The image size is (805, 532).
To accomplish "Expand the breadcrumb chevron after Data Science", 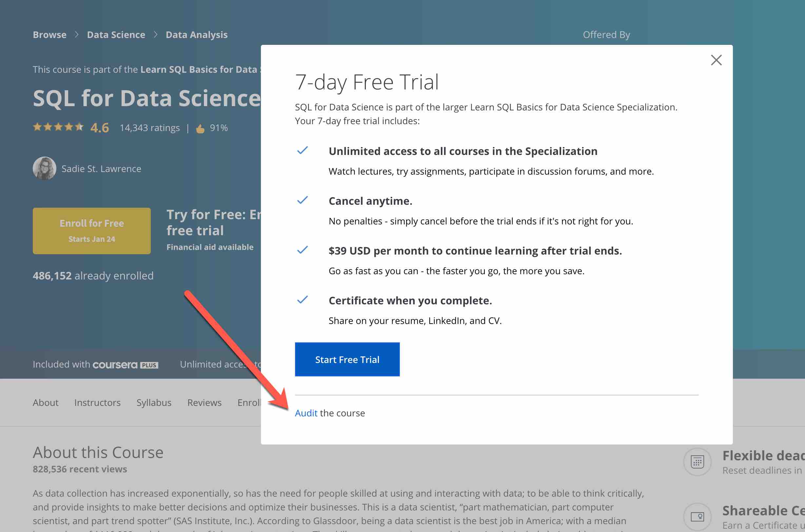I will pyautogui.click(x=156, y=34).
